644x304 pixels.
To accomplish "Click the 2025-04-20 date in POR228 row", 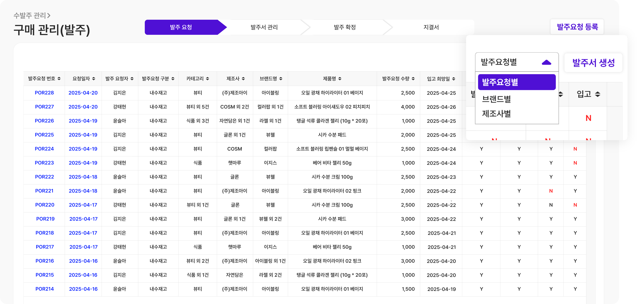I will coord(83,93).
